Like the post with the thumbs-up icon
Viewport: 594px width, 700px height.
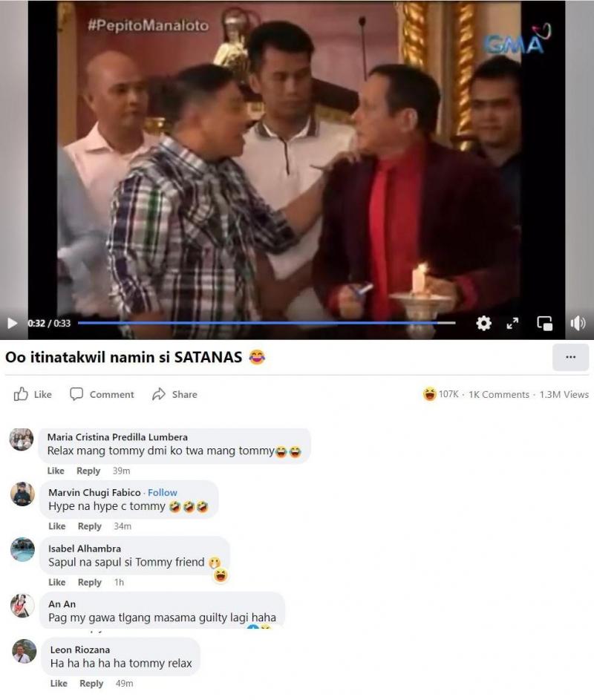21,393
